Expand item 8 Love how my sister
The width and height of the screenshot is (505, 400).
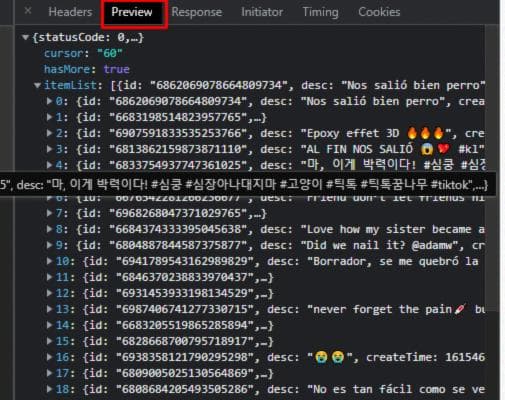(x=49, y=229)
